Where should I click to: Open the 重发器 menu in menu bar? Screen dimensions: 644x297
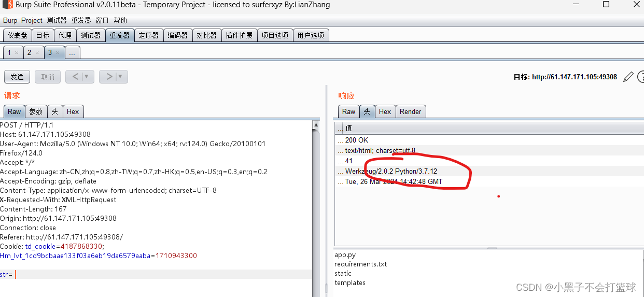(81, 20)
